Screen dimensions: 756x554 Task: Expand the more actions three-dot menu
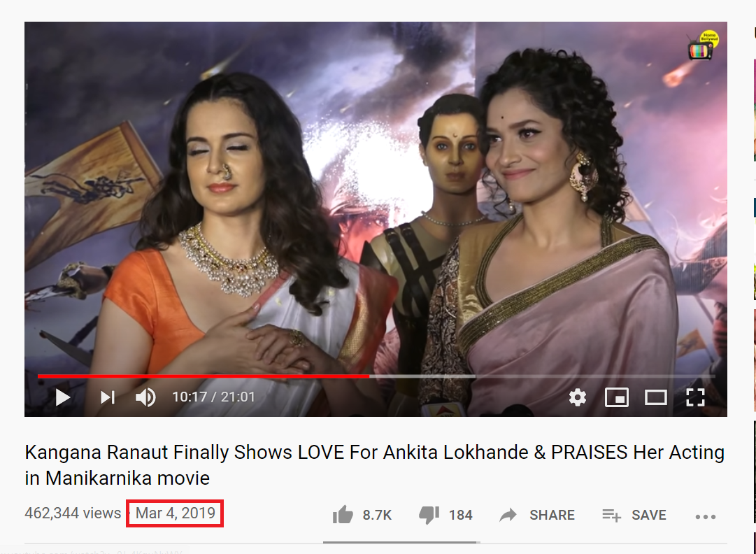click(x=706, y=516)
